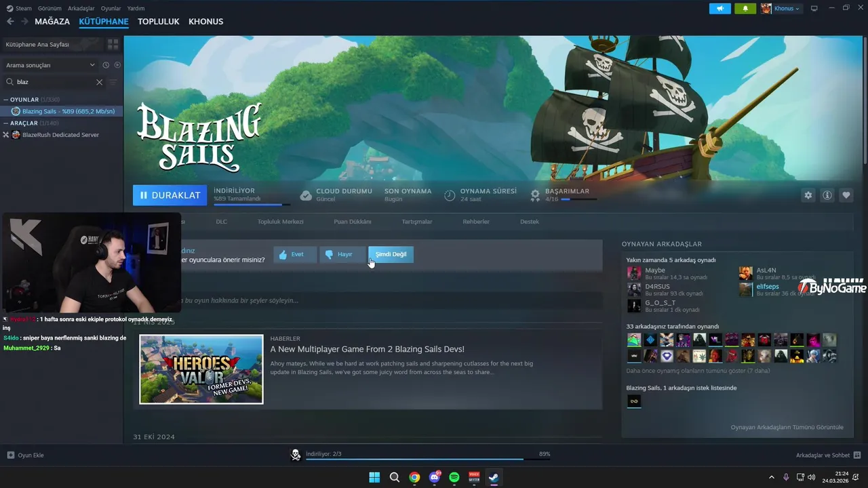Open the DLC tab
The height and width of the screenshot is (488, 868).
pos(221,222)
